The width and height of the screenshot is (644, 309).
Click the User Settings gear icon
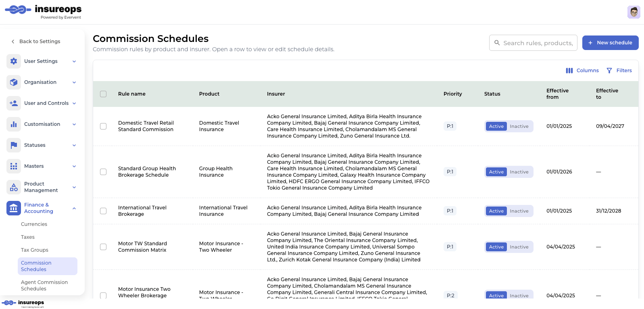(x=14, y=61)
